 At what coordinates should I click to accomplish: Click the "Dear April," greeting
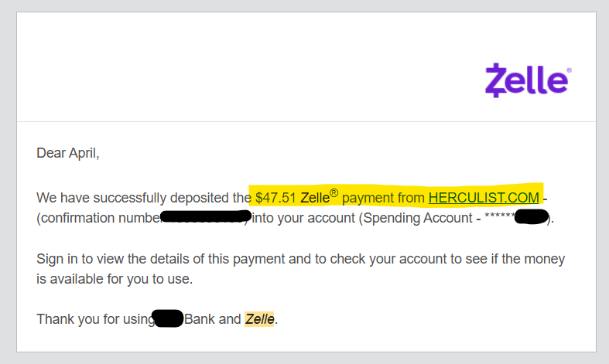click(x=68, y=153)
